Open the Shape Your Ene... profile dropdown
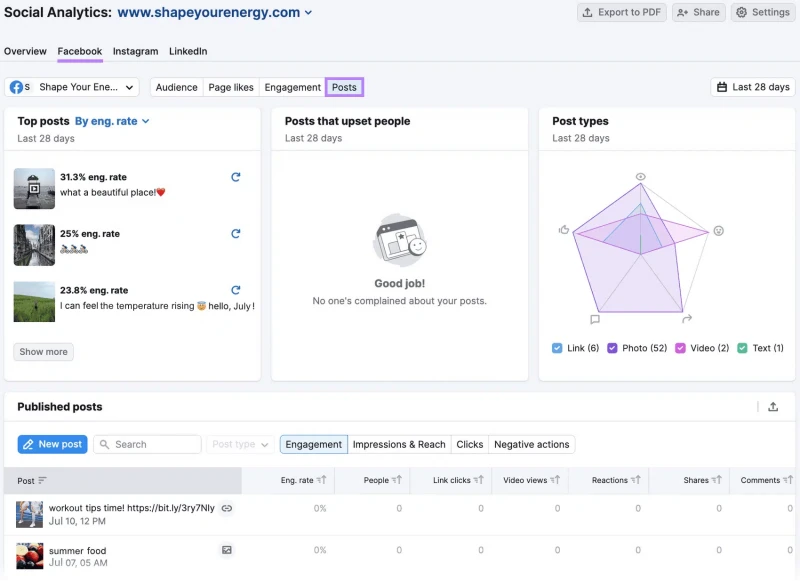 [x=72, y=87]
